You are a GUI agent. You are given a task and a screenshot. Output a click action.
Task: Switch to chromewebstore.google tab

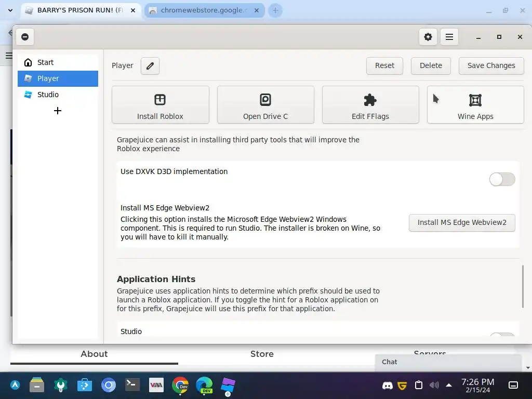(204, 10)
